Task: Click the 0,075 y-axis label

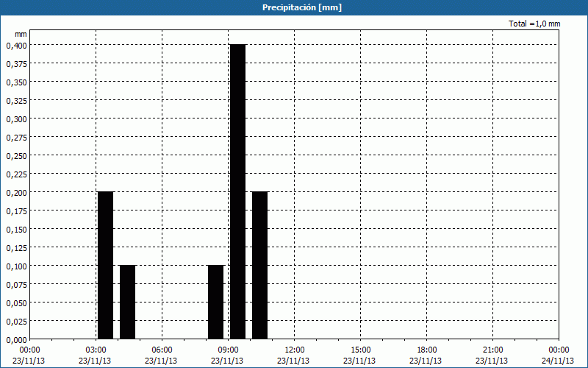Action: (16, 285)
